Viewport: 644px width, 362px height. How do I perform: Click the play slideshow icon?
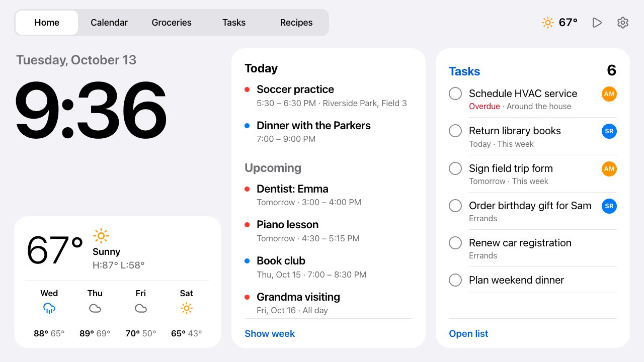pos(597,23)
